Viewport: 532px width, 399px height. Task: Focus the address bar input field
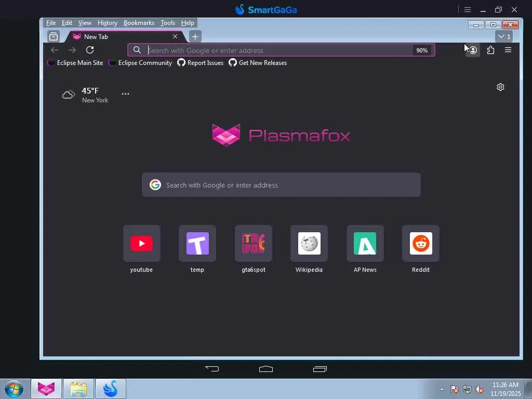click(280, 50)
